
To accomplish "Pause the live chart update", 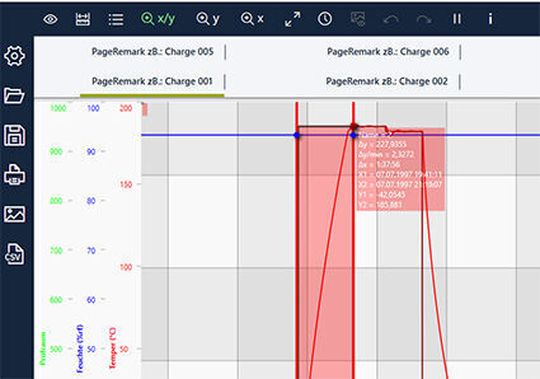I will (x=457, y=19).
